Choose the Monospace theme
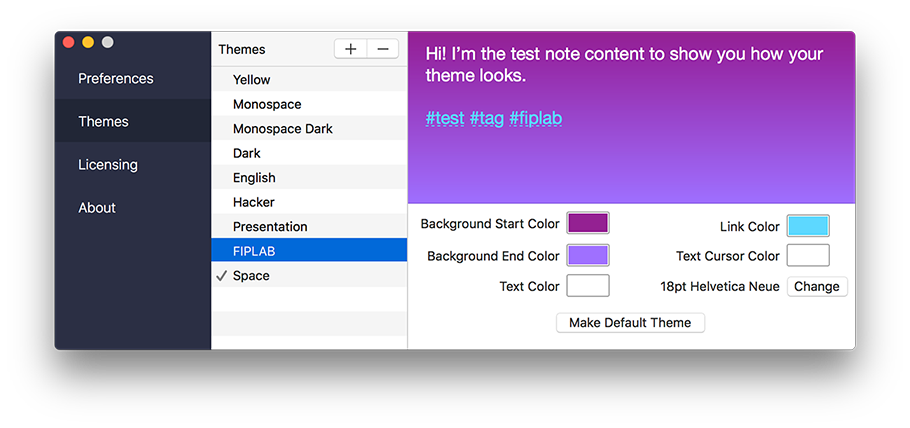The height and width of the screenshot is (428, 910). [267, 104]
